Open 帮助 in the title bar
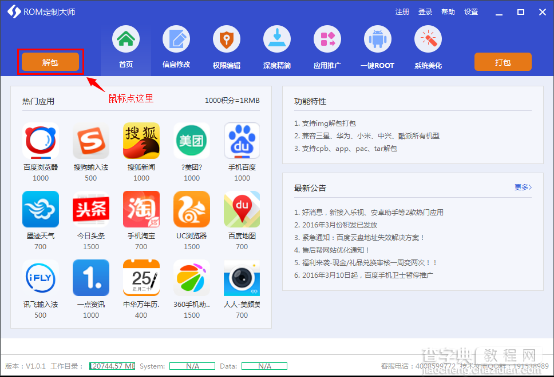Screen dimensions: 554x377 (448, 12)
